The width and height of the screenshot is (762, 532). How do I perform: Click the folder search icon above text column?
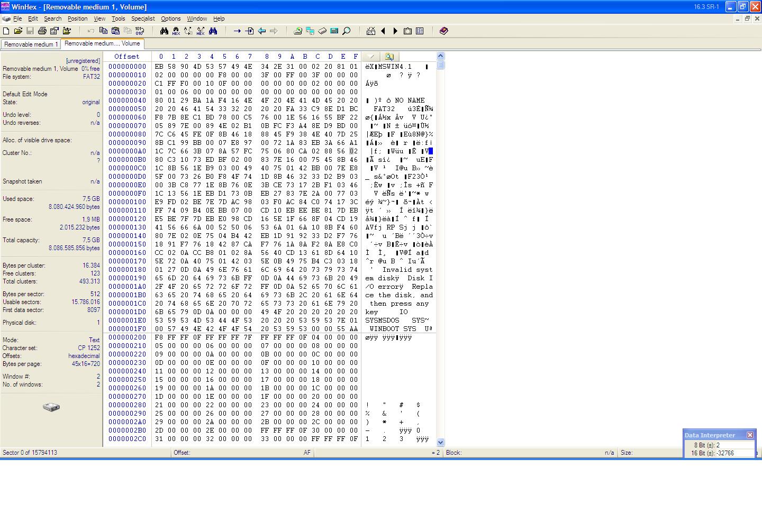click(x=389, y=57)
